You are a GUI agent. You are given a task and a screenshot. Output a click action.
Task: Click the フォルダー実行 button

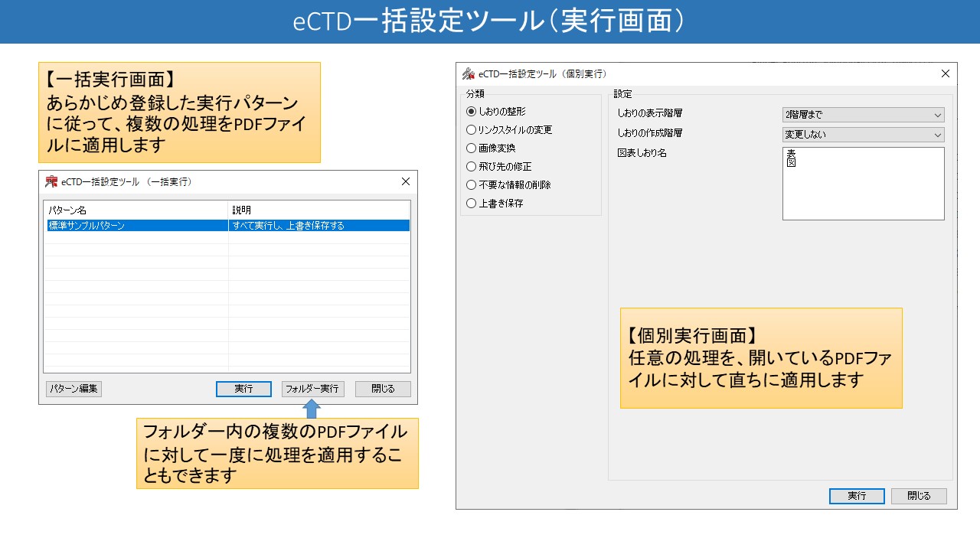312,389
